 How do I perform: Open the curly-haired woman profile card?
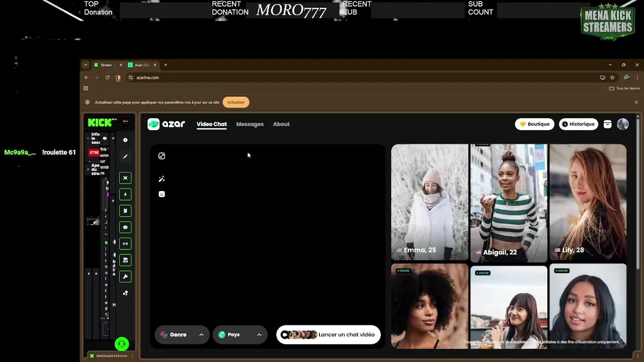tap(430, 306)
